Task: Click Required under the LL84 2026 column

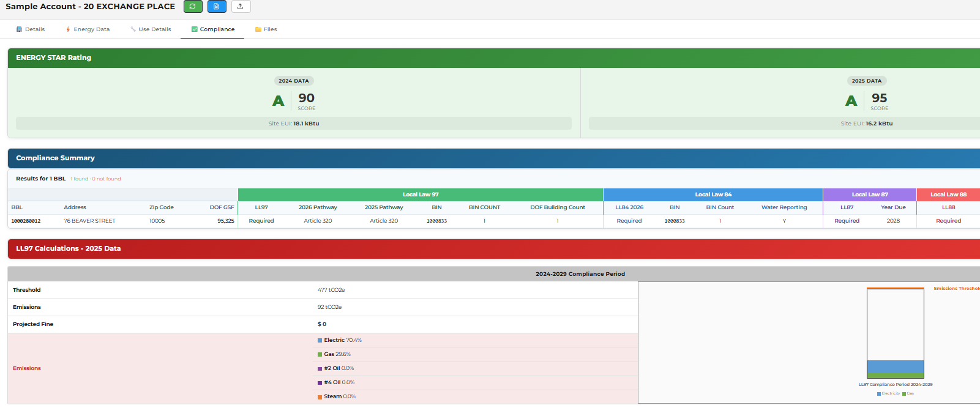Action: click(629, 221)
